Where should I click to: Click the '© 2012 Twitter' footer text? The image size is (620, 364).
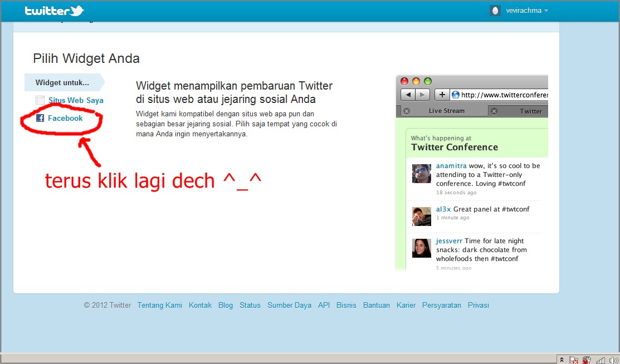coord(107,305)
